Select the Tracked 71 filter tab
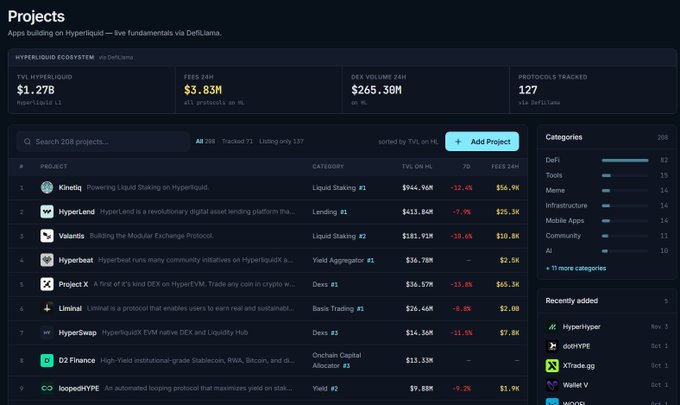Viewport: 680px width, 405px height. pos(237,141)
